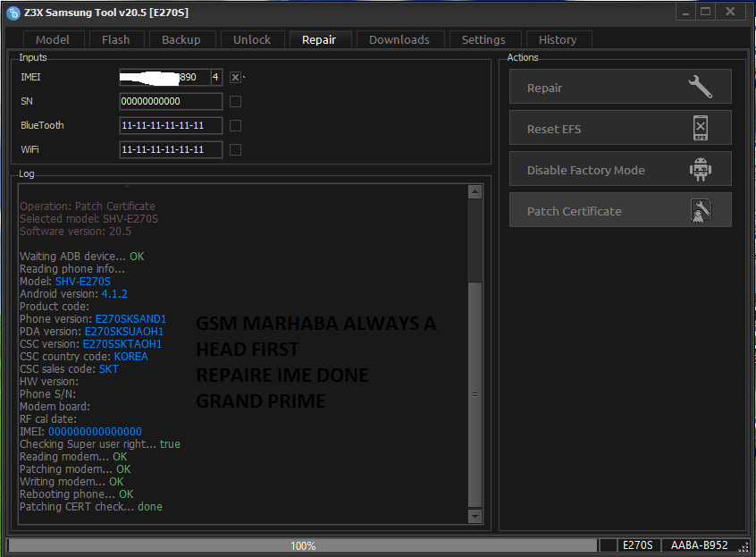
Task: Click the SHV-E270S model value in log
Action: [83, 282]
